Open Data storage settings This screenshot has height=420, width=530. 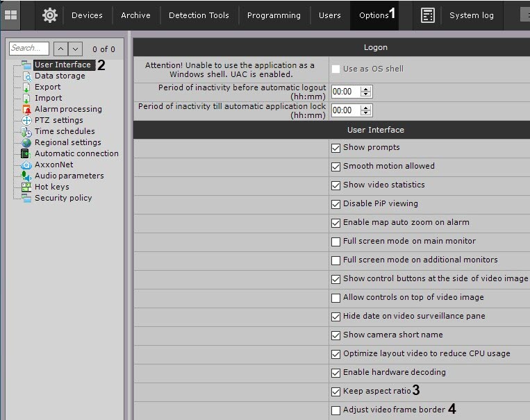pyautogui.click(x=60, y=76)
